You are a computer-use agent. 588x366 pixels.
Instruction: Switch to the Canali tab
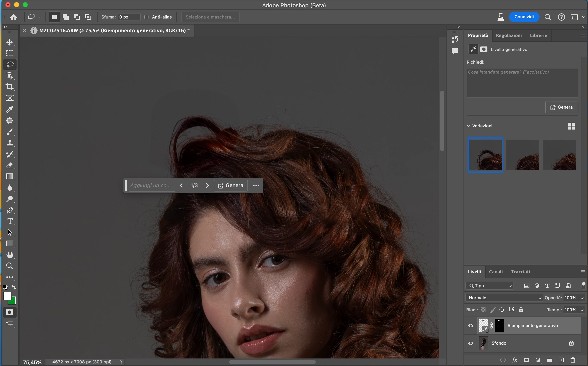tap(496, 272)
